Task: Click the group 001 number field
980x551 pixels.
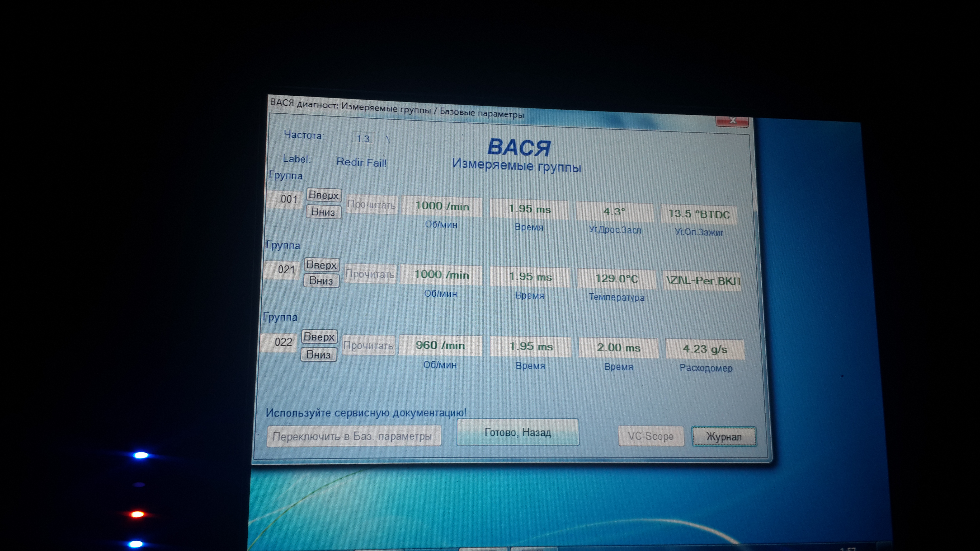Action: tap(288, 199)
